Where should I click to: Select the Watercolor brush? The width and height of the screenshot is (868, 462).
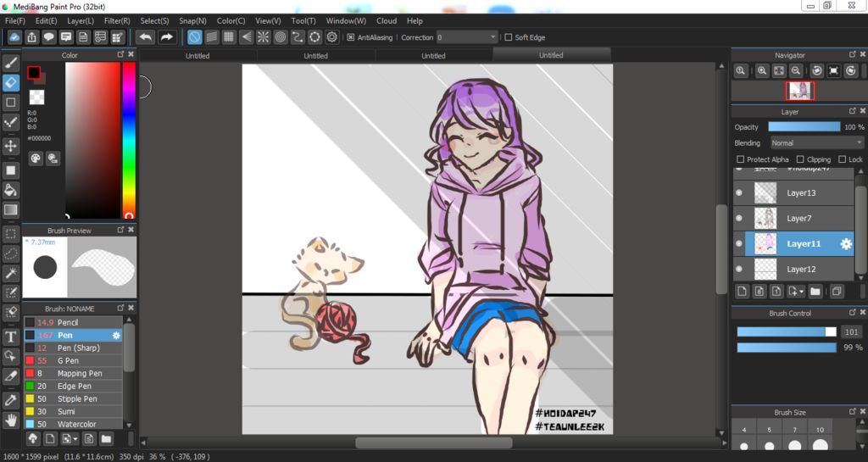click(73, 425)
